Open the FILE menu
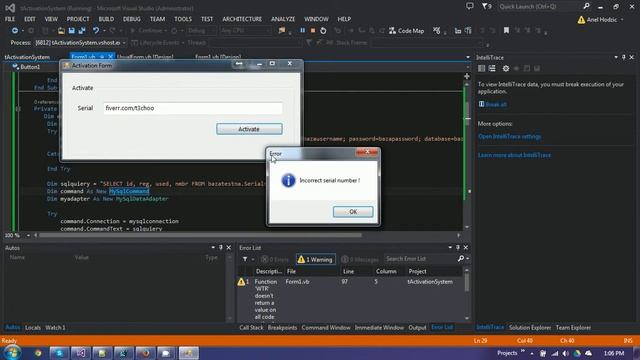This screenshot has height=360, width=640. point(10,19)
